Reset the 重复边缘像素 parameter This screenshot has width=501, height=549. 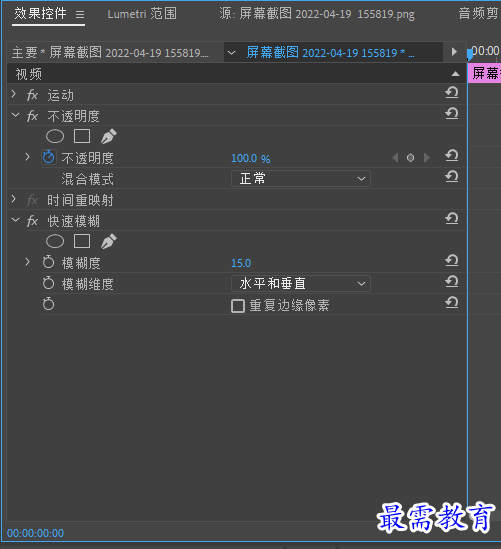pos(452,303)
